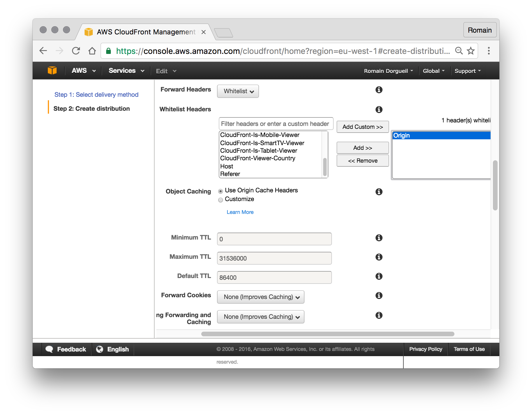Viewport: 532px width, 415px height.
Task: Click the AWS cube logo in navigation bar
Action: coord(52,70)
